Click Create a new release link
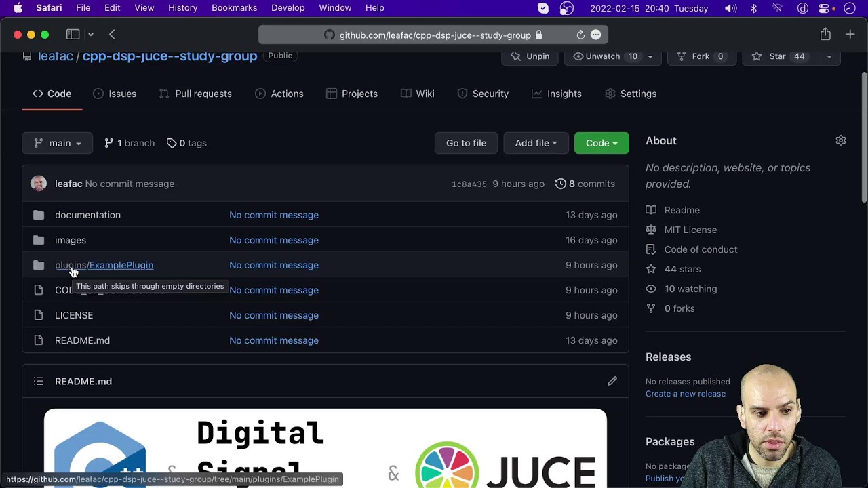This screenshot has height=488, width=868. pyautogui.click(x=686, y=394)
